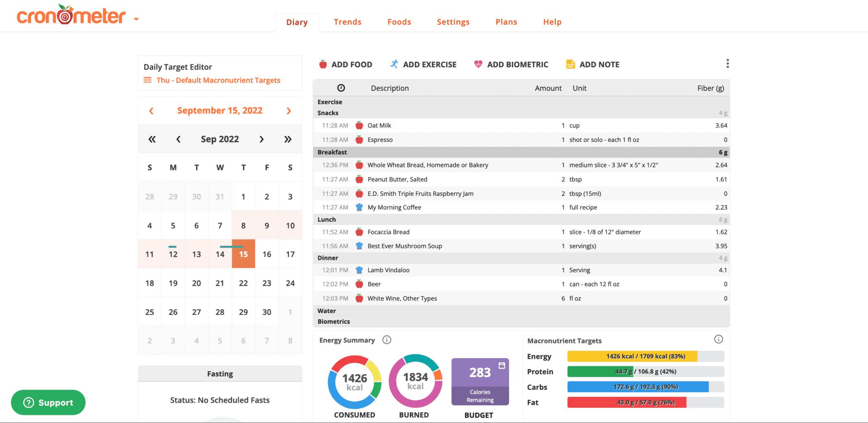Screen dimensions: 868x423
Task: Select the Lamb Vindaloo diary entry
Action: (x=388, y=270)
